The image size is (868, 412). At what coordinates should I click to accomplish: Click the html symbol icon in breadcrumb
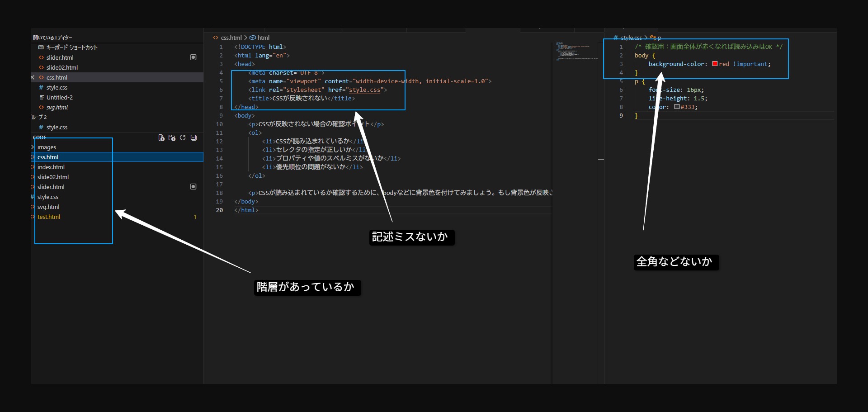pos(253,38)
